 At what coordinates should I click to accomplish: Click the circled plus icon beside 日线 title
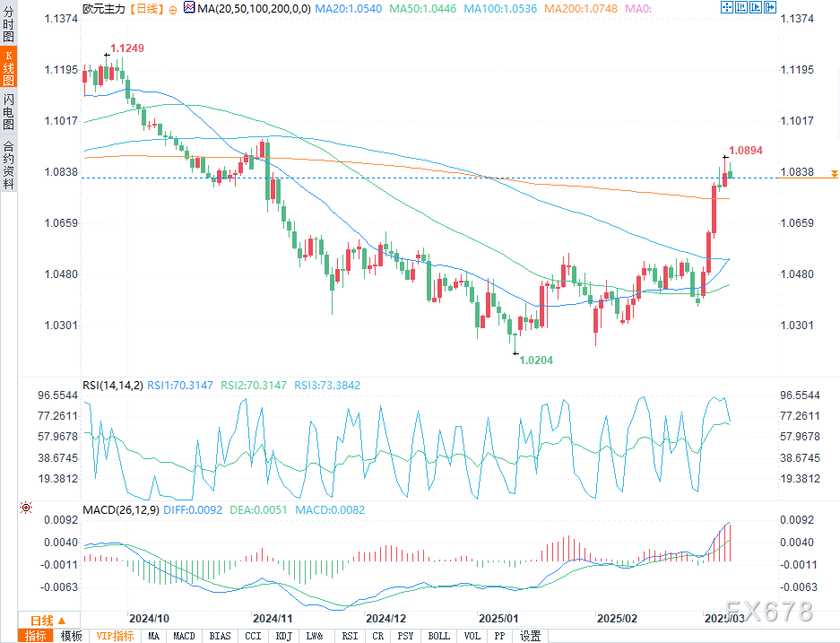point(172,8)
